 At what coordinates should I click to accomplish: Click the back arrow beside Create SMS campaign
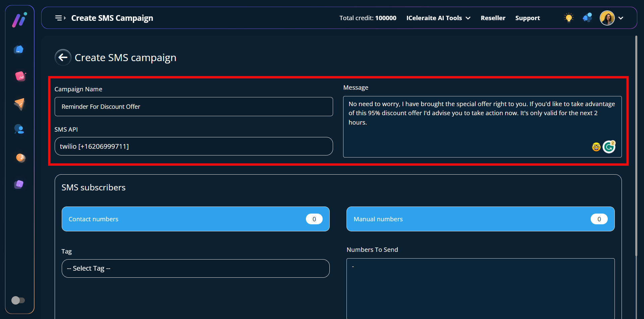click(x=63, y=57)
